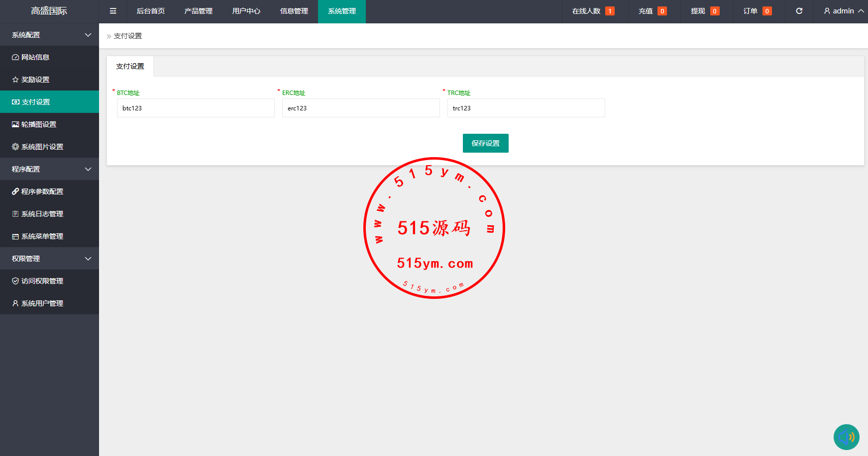868x456 pixels.
Task: Click the 充值 counter link
Action: click(x=652, y=11)
